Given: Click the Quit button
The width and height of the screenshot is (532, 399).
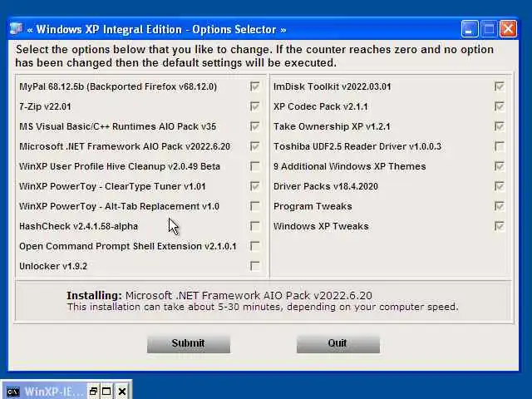Looking at the screenshot, I should pyautogui.click(x=338, y=343).
